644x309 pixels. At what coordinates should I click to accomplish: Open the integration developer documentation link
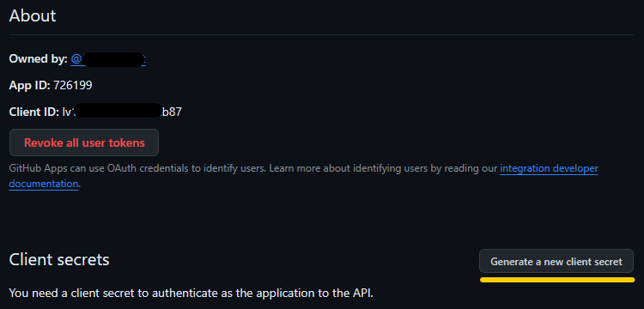click(549, 168)
